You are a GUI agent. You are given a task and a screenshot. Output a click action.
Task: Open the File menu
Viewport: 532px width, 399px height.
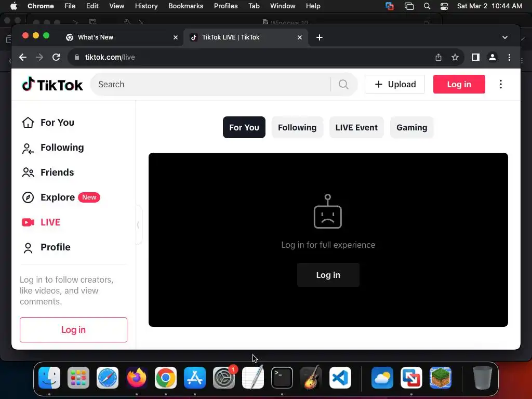pyautogui.click(x=70, y=6)
